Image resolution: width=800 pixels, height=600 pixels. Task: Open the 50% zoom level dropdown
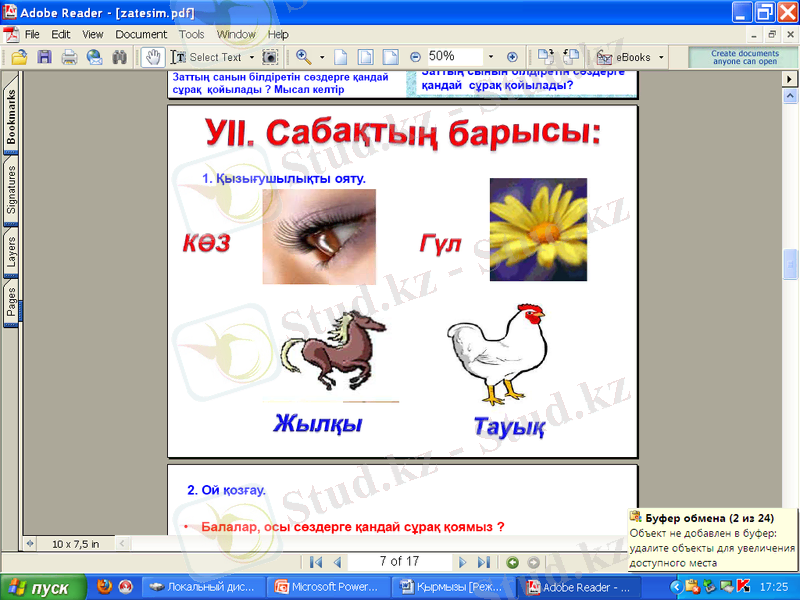(491, 57)
